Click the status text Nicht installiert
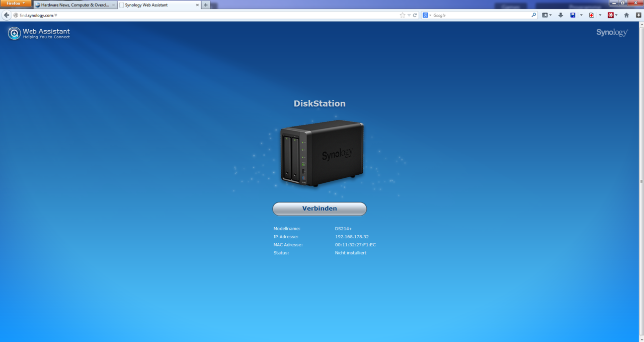 (351, 253)
